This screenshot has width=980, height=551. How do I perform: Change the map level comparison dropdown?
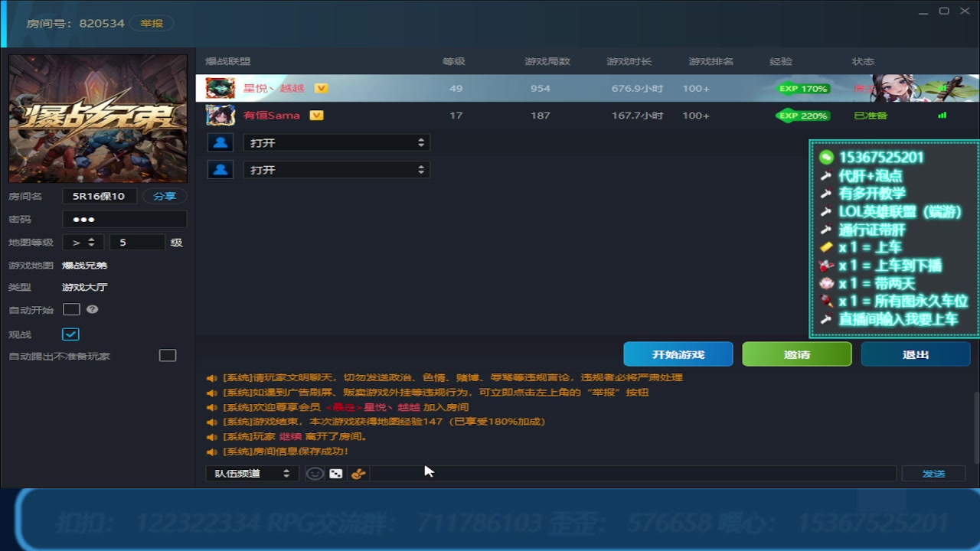pos(83,243)
